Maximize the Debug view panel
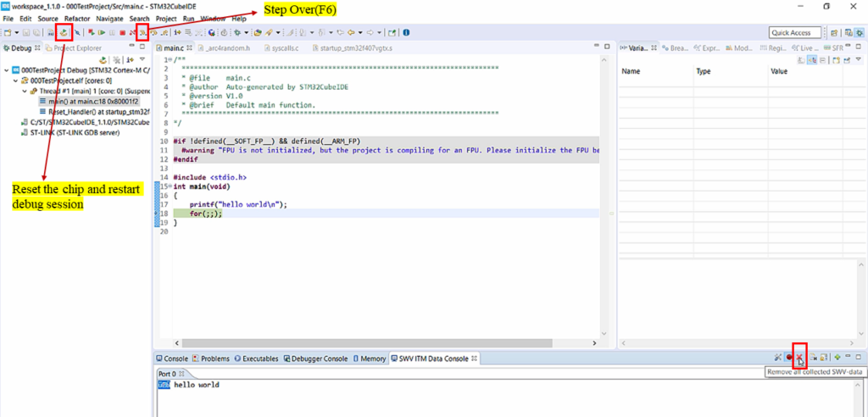 pos(142,46)
